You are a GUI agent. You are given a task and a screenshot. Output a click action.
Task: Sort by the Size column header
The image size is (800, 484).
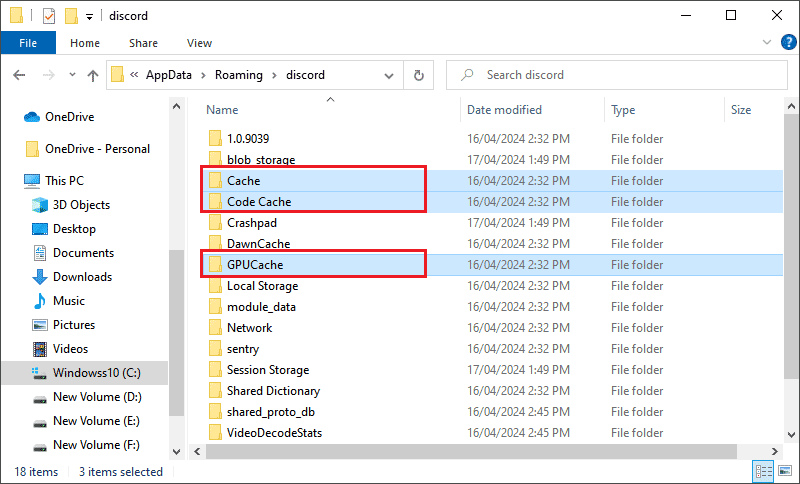(x=741, y=110)
